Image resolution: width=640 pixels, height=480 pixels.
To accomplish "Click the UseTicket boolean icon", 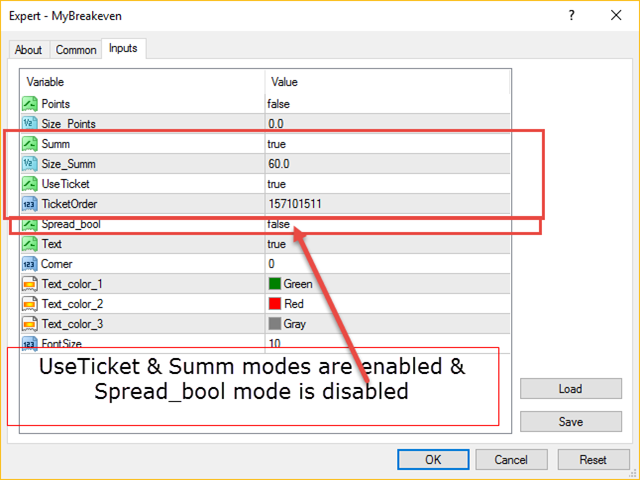I will [x=30, y=184].
